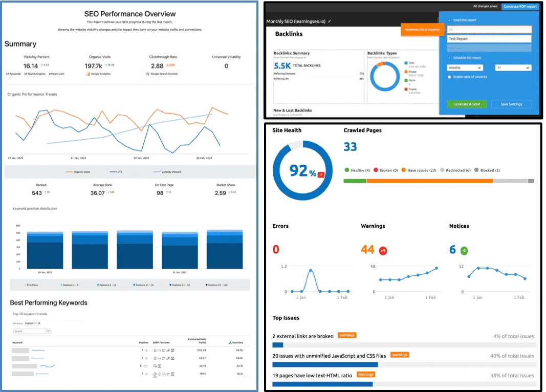Viewport: 546px width, 392px height.
Task: Click the image SERP feature icon in second keyword row
Action: 159,358
